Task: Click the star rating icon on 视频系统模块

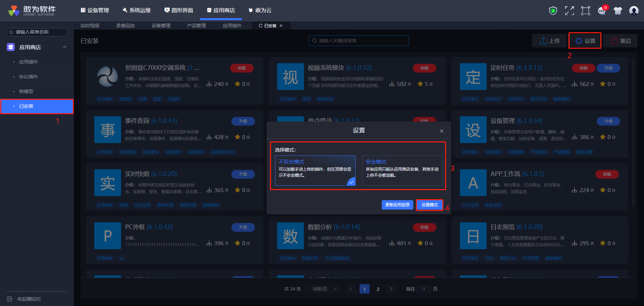Action: pos(420,84)
